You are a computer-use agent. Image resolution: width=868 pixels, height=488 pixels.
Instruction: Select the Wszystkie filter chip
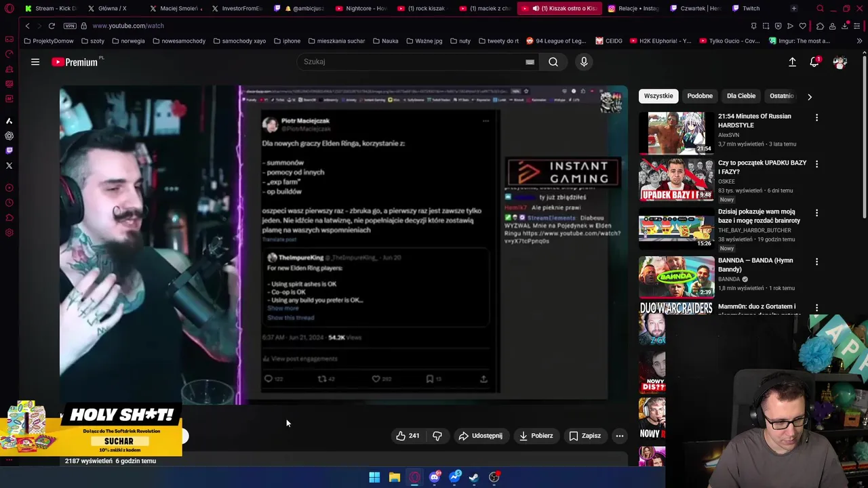pos(658,96)
